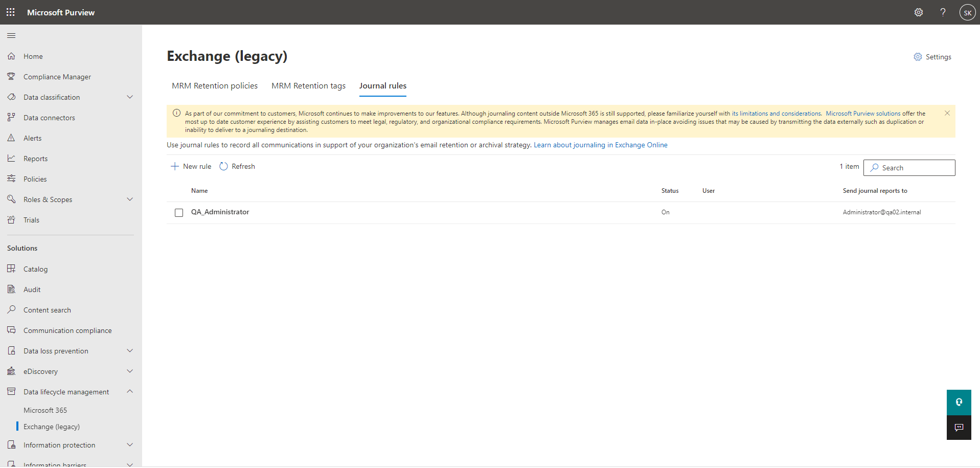Open the SK account profile avatar
This screenshot has height=468, width=980.
[x=967, y=12]
